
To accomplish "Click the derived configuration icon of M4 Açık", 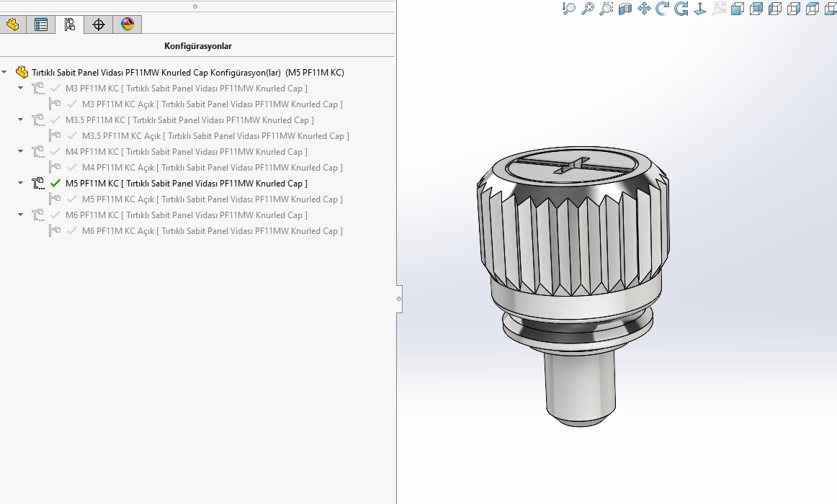I will coord(55,168).
